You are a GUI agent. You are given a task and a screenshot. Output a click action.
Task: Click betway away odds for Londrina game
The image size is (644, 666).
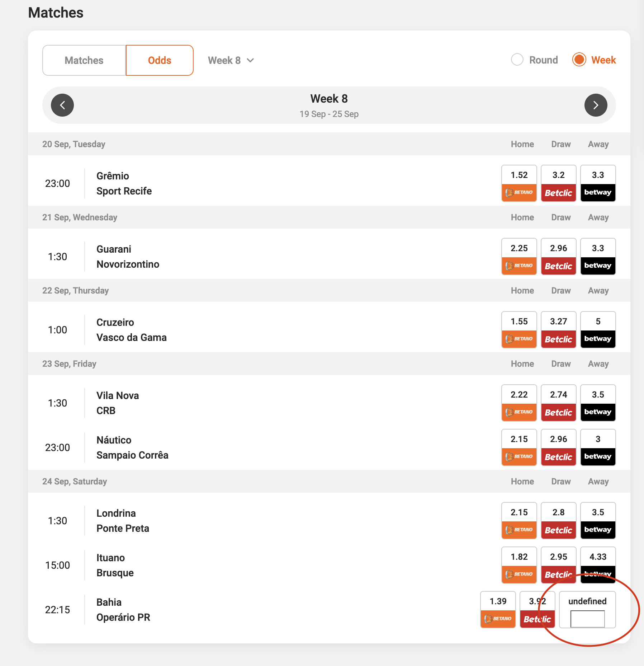point(597,520)
